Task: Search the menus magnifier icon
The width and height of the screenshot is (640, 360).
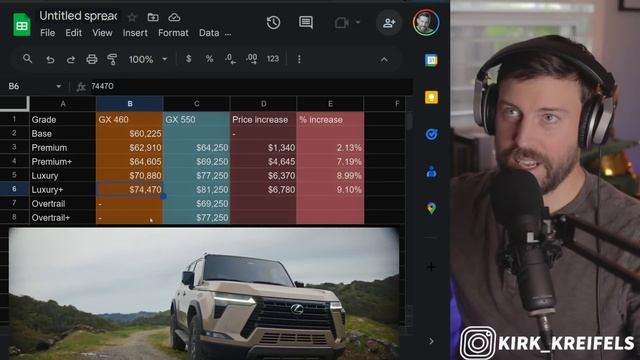Action: [x=27, y=59]
